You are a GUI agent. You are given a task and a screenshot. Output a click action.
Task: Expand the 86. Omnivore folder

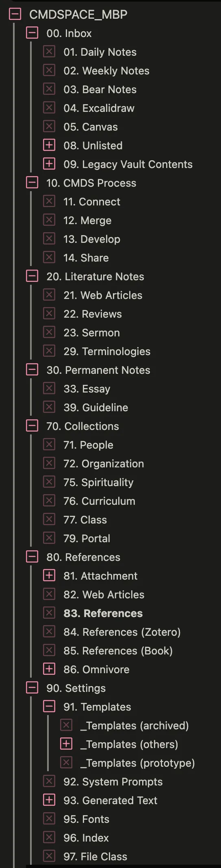tap(49, 669)
